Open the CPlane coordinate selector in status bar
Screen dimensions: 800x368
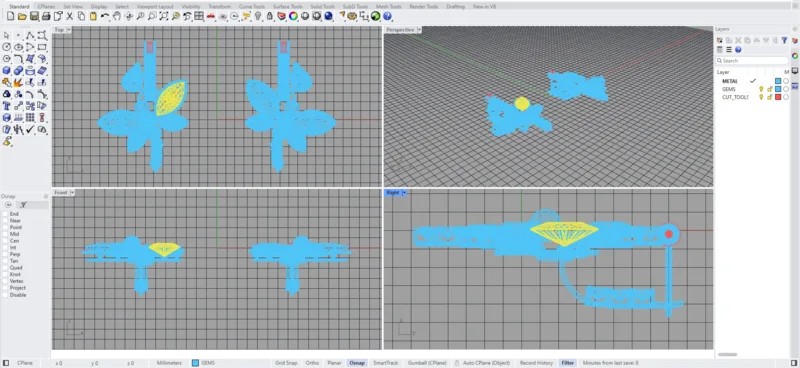click(25, 363)
